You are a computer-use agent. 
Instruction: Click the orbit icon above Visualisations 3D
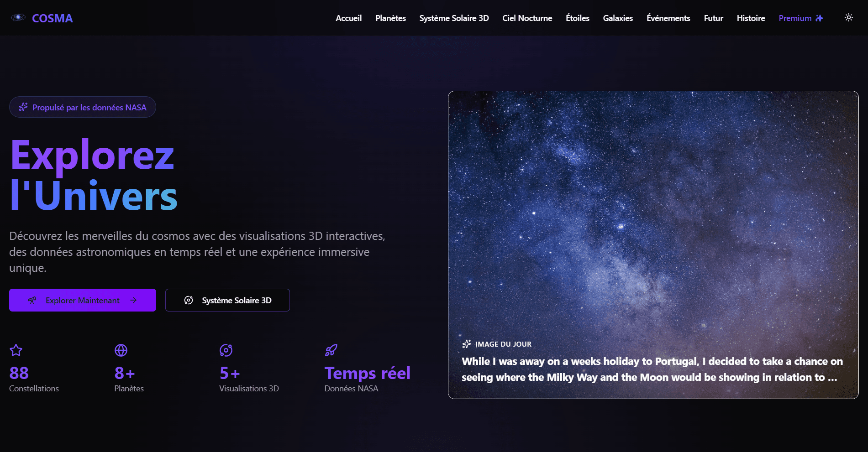pos(226,350)
